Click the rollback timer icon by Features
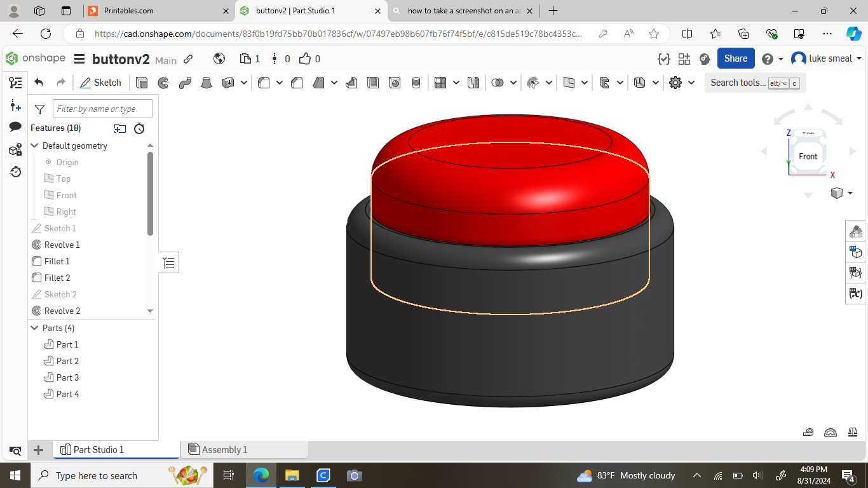868x488 pixels. coord(139,128)
